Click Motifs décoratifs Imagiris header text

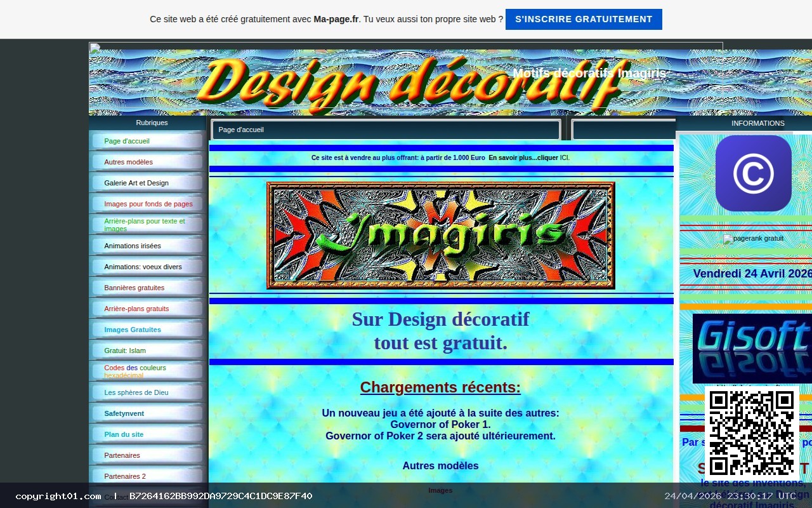(589, 74)
